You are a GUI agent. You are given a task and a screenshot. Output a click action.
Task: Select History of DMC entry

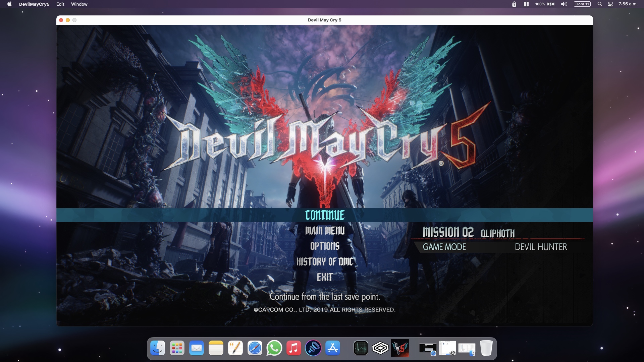click(x=325, y=261)
